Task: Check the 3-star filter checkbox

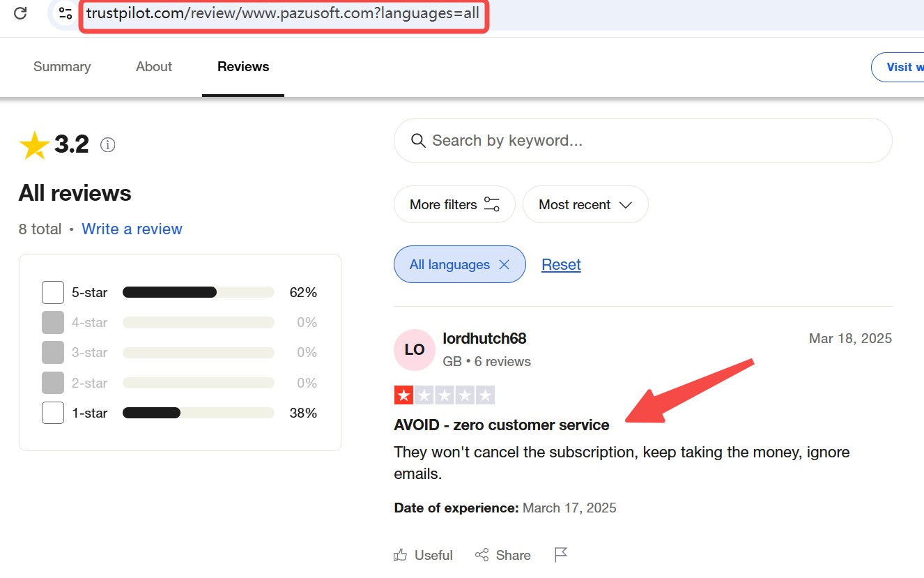Action: click(53, 353)
